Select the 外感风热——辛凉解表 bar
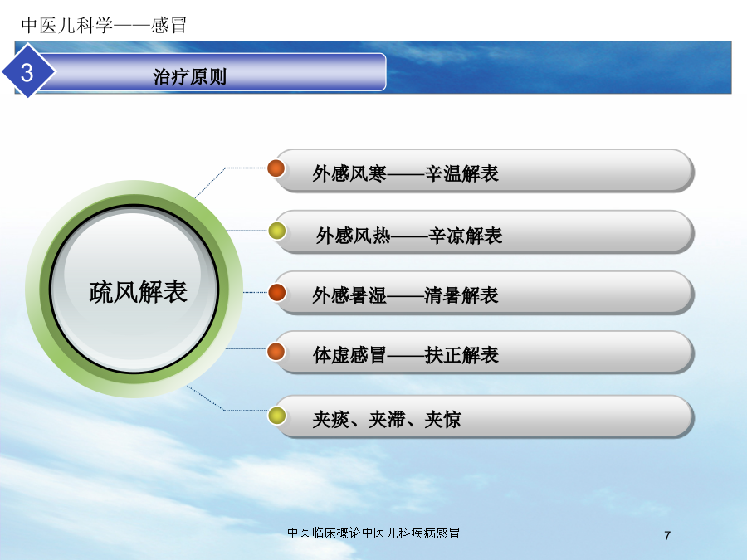 click(484, 232)
